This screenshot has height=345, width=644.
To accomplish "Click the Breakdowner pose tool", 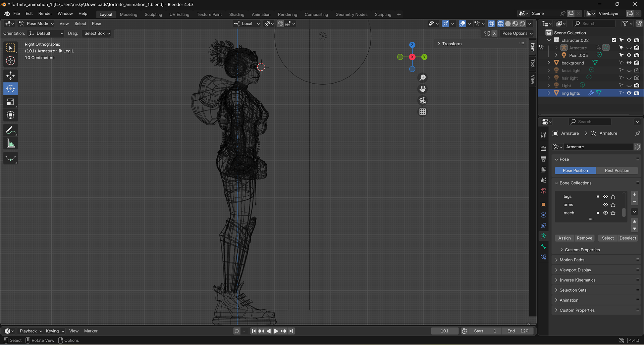I will tap(10, 158).
